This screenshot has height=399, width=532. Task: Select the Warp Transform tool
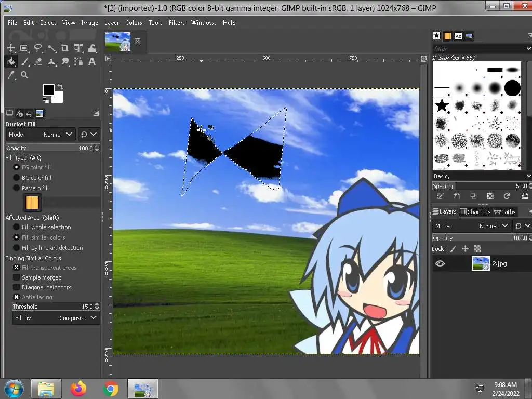point(92,48)
